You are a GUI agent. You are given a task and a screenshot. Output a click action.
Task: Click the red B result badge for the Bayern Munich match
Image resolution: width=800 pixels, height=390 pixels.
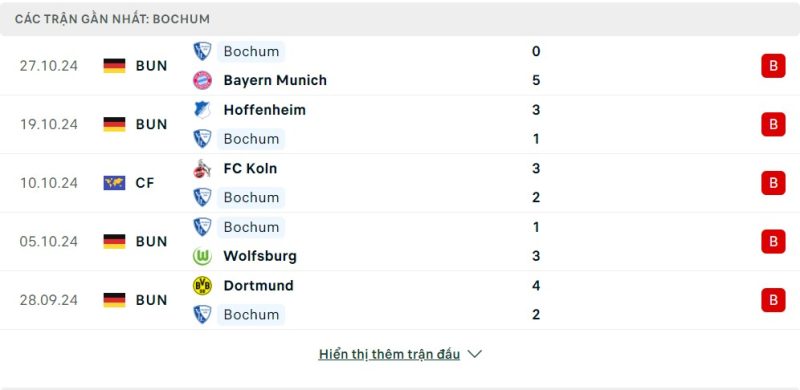click(x=773, y=66)
